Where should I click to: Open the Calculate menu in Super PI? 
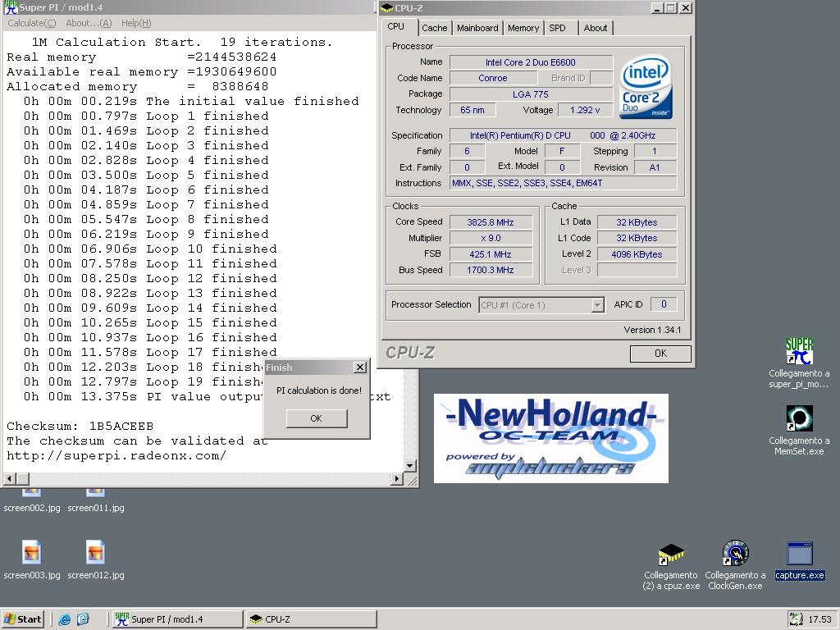[x=31, y=23]
